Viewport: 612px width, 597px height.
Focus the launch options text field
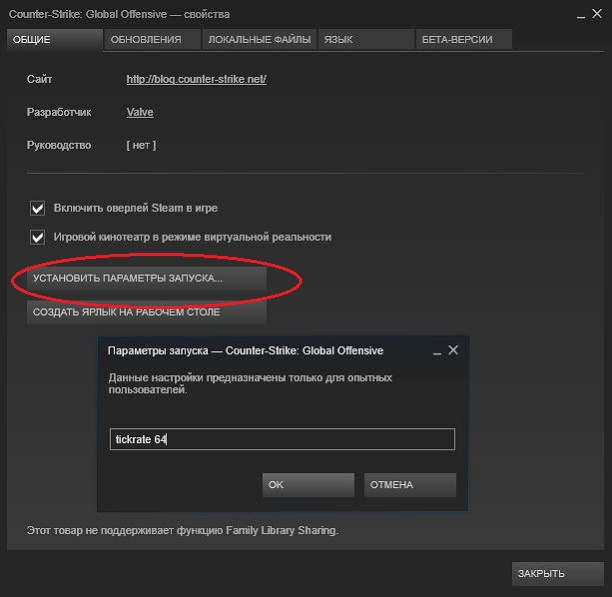click(x=282, y=439)
